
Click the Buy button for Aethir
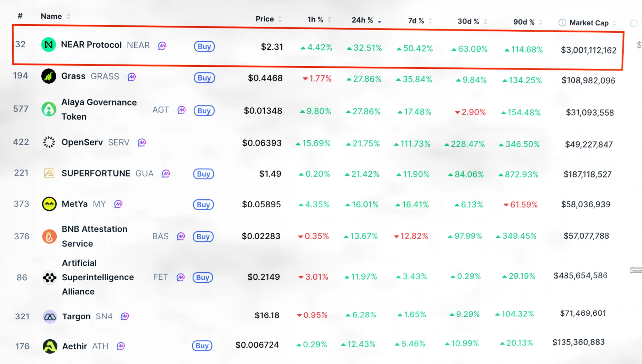coord(202,346)
